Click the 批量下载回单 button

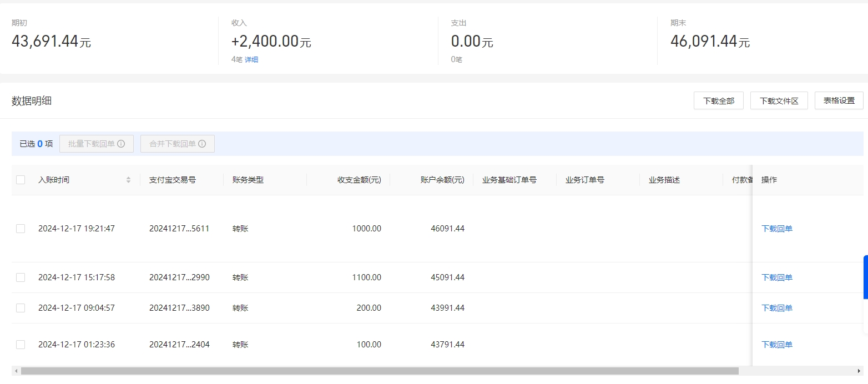97,144
